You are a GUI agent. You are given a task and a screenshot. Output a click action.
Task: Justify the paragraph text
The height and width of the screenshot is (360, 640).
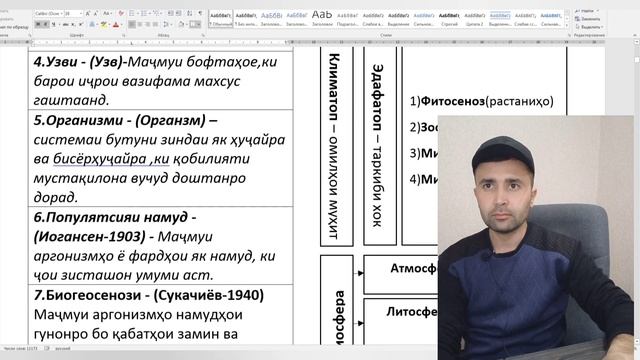click(156, 24)
